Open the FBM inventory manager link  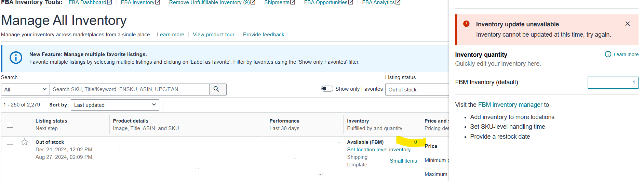[510, 105]
